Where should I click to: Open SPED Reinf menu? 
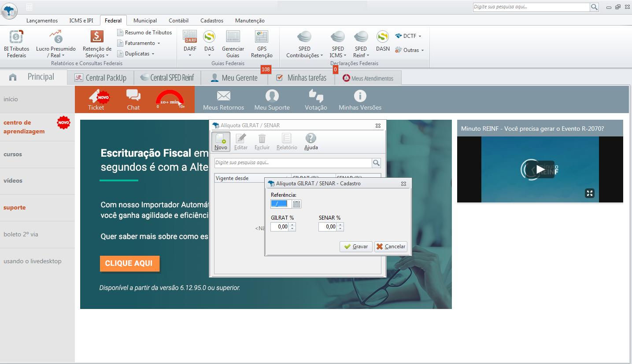pyautogui.click(x=361, y=44)
